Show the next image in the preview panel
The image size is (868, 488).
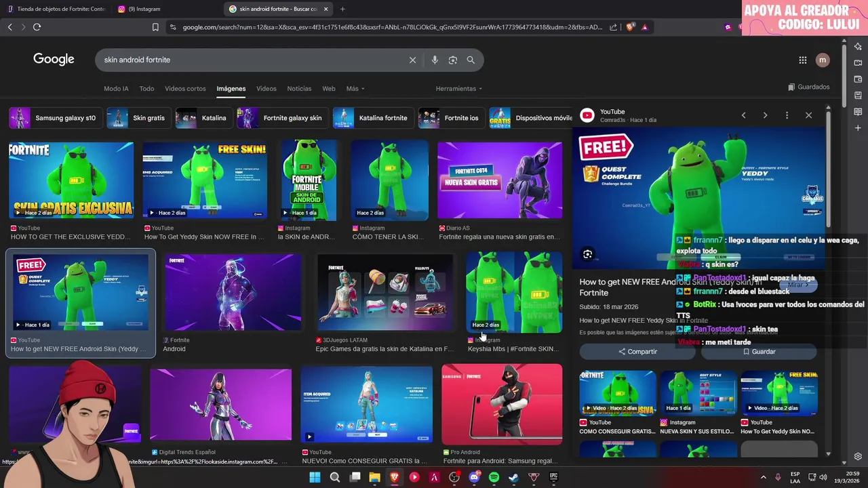(x=765, y=115)
